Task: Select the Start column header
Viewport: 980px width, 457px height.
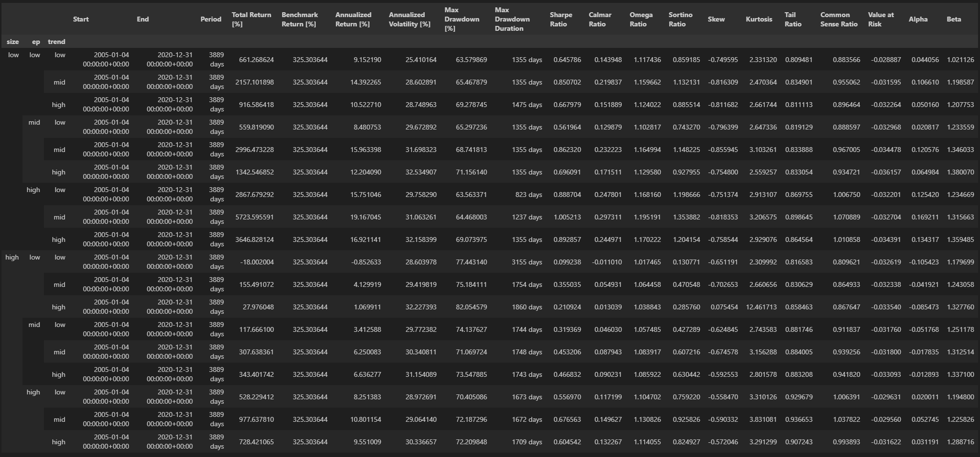Action: 81,19
